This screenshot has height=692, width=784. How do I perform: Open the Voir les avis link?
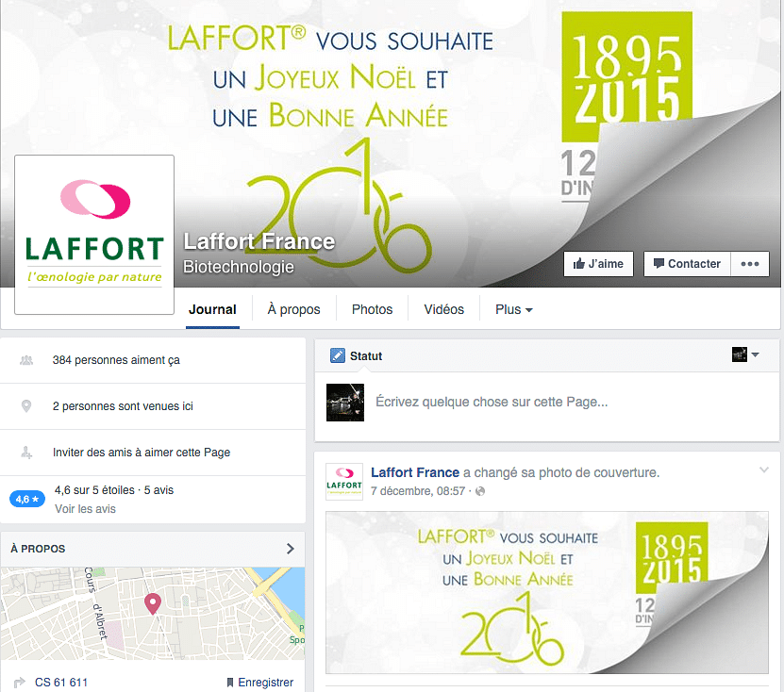click(85, 509)
